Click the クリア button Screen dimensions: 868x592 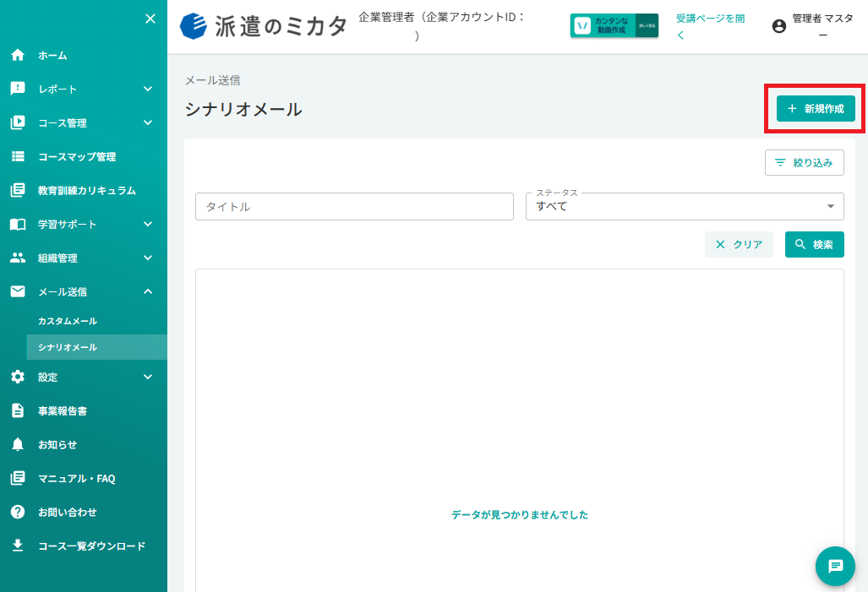(739, 245)
